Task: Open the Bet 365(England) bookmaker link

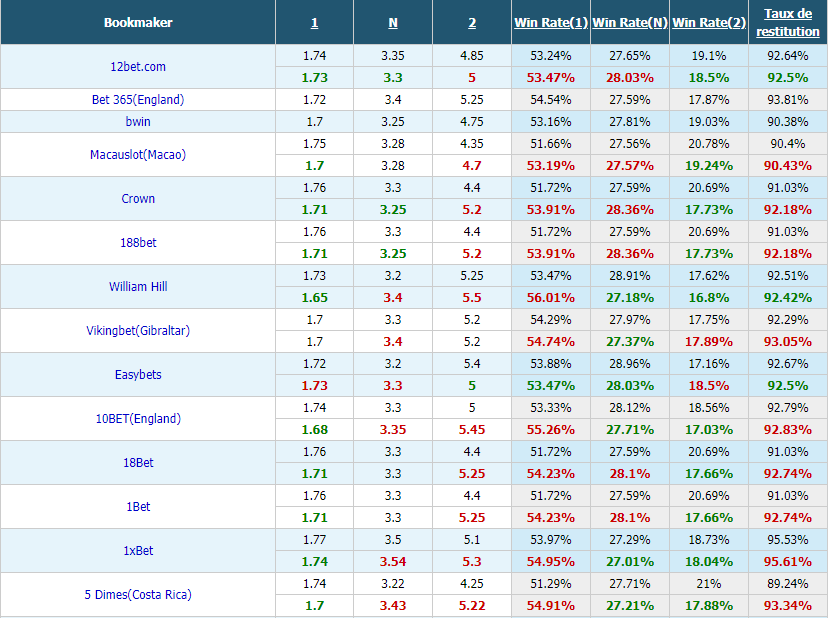Action: 138,99
